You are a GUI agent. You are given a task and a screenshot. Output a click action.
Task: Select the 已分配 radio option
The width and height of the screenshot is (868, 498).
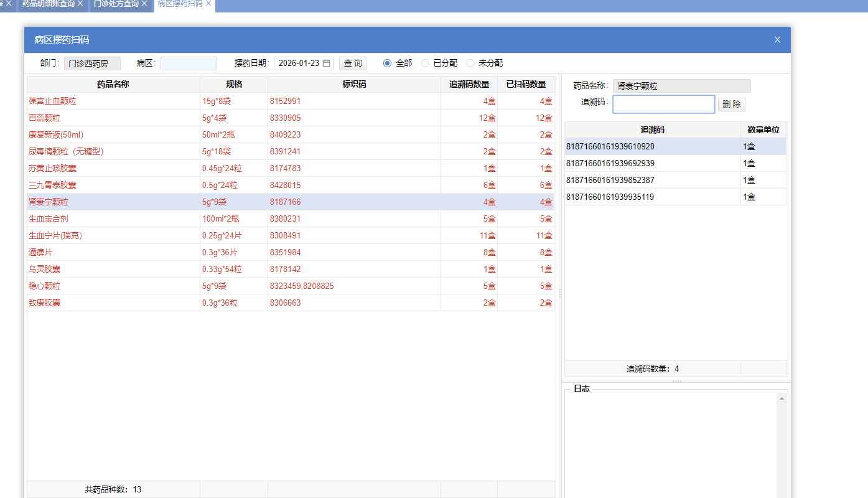point(425,63)
